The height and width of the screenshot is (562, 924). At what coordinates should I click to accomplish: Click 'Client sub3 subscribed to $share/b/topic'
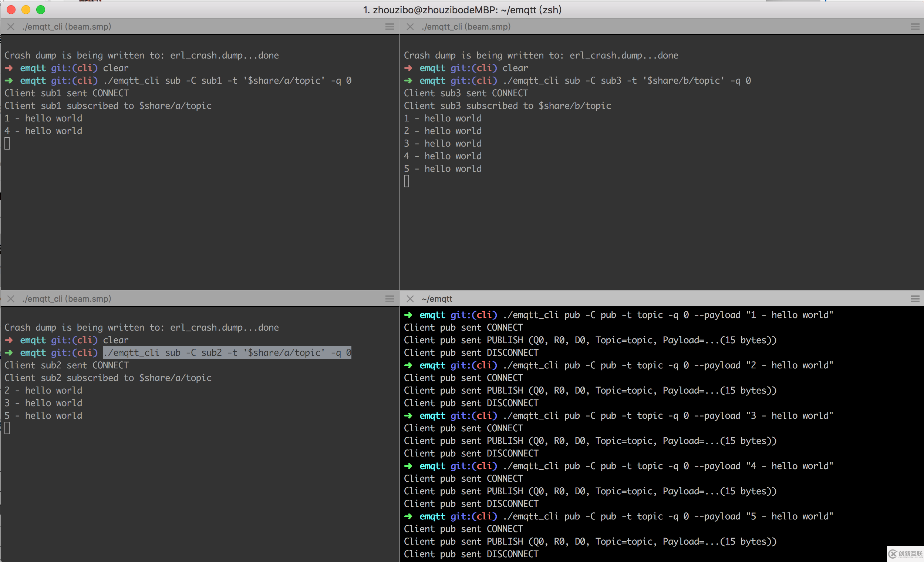[507, 106]
